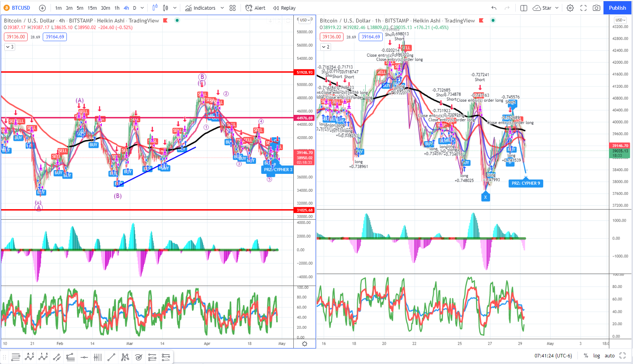Take a chart snapshot with camera icon

(x=596, y=8)
